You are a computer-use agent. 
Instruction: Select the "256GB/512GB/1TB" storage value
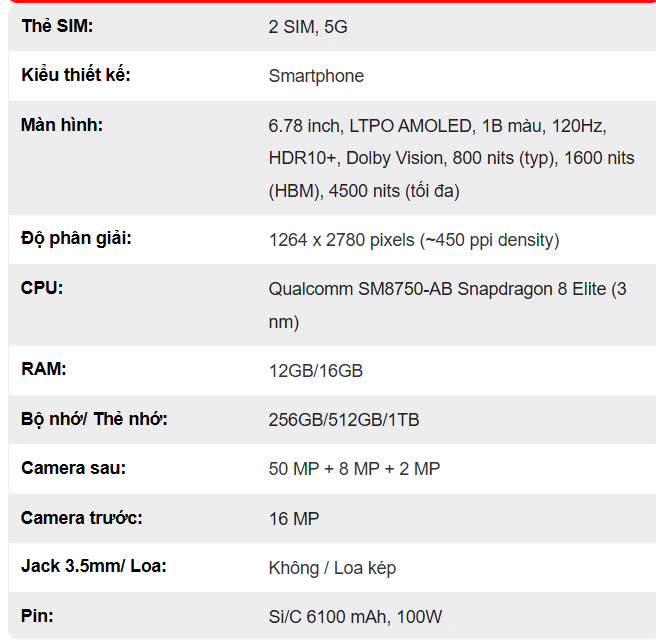click(343, 420)
